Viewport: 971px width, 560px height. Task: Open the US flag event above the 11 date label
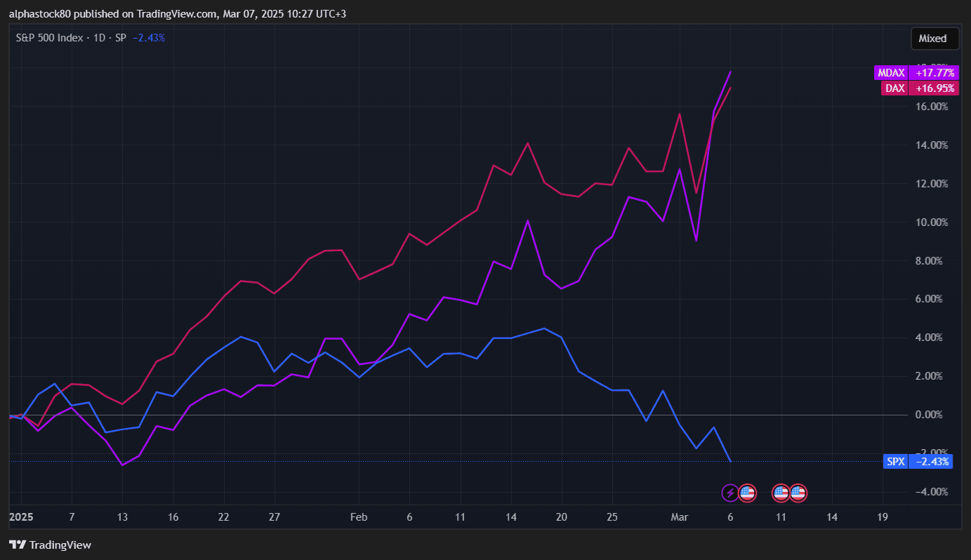pos(781,493)
